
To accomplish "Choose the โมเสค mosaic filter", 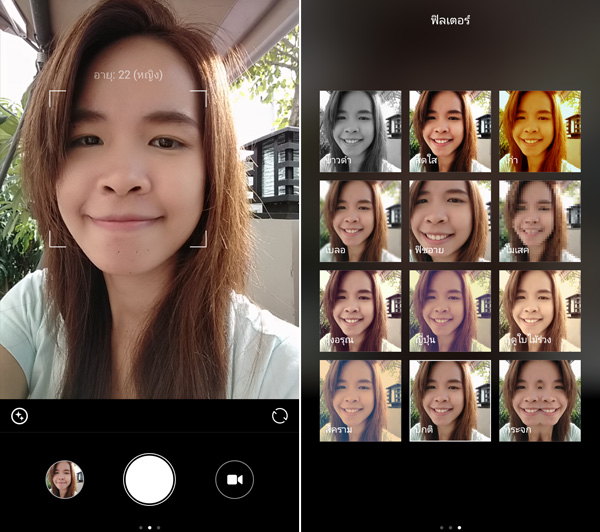I will click(539, 221).
